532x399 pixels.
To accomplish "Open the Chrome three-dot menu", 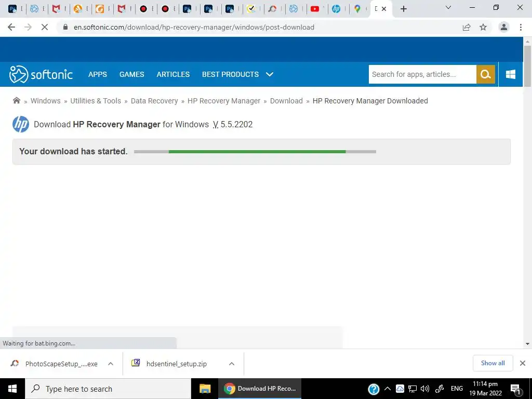I will pyautogui.click(x=521, y=27).
